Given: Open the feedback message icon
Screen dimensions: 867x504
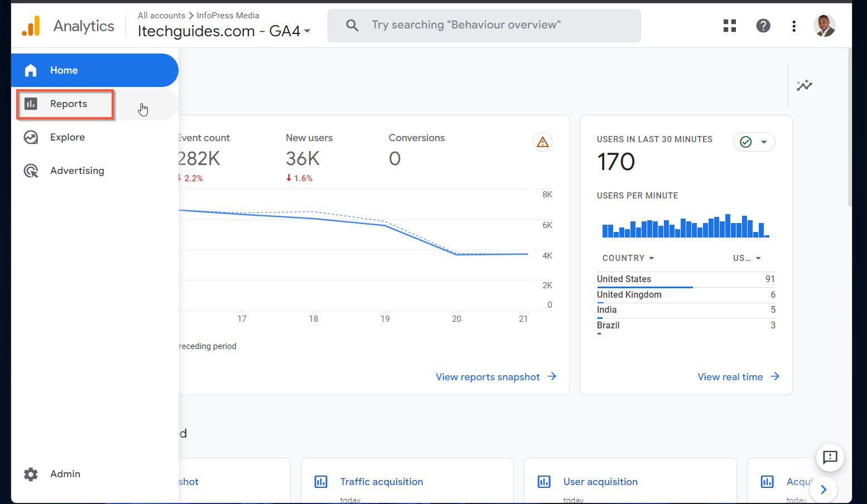Looking at the screenshot, I should 830,458.
